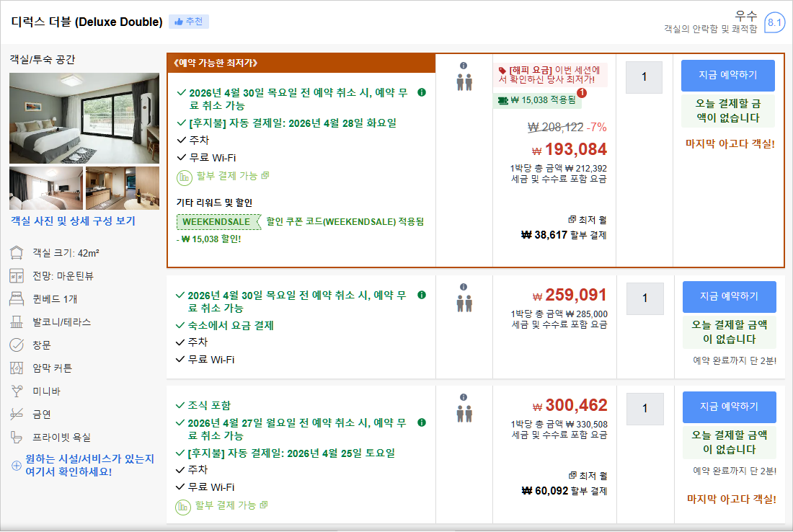
Task: Open room quantity selector in ₩193,084 row
Action: coord(644,77)
